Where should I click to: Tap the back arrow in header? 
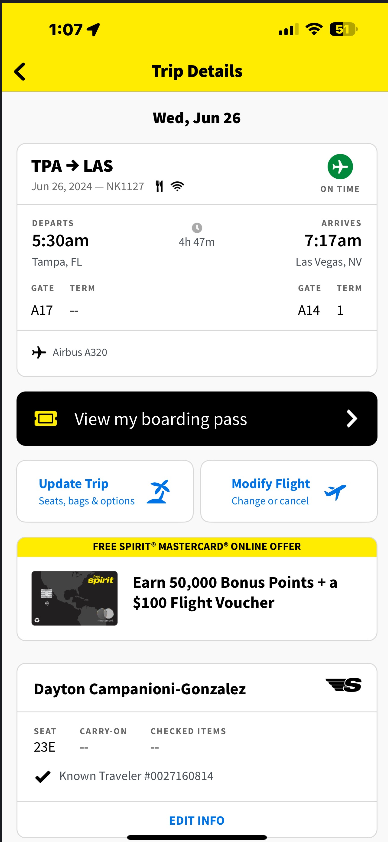point(19,71)
